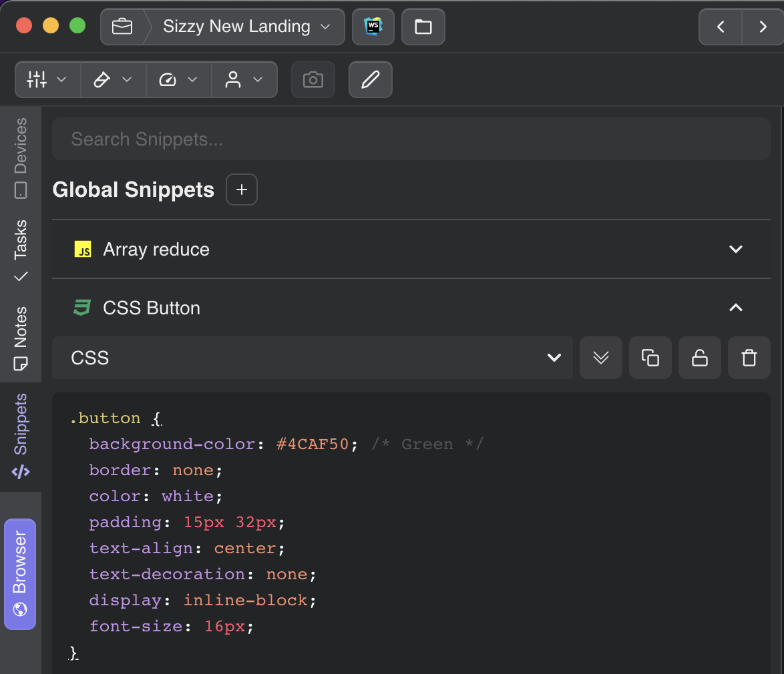Open the project folder icon
This screenshot has width=784, height=674.
[423, 27]
